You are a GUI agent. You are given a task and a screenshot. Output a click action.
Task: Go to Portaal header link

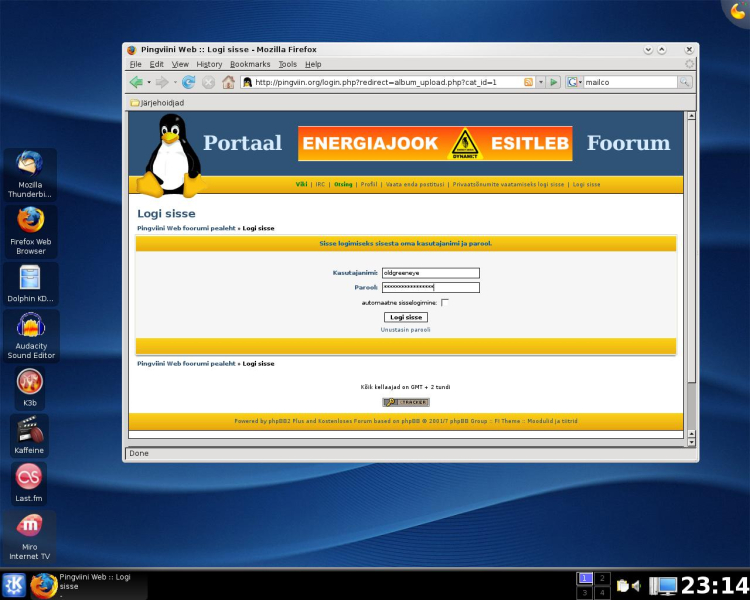click(x=243, y=143)
